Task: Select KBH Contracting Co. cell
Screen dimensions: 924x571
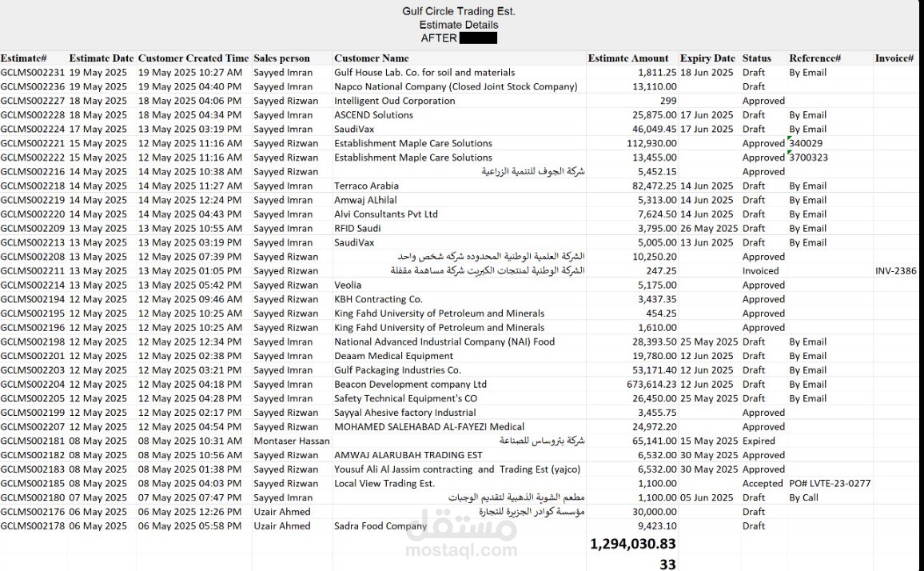Action: coord(378,299)
